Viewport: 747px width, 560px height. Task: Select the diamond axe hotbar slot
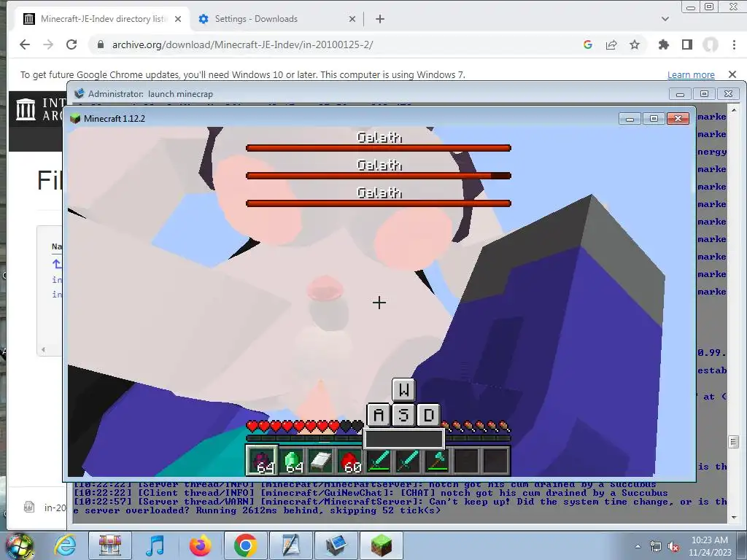pos(437,461)
